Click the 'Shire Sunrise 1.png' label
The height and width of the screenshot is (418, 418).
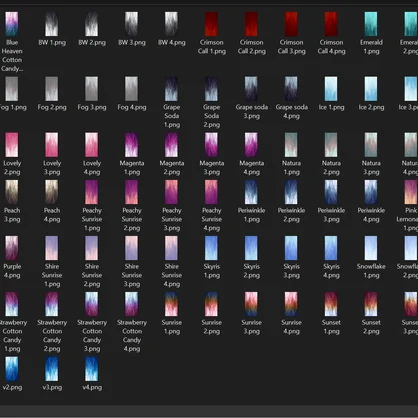click(52, 275)
